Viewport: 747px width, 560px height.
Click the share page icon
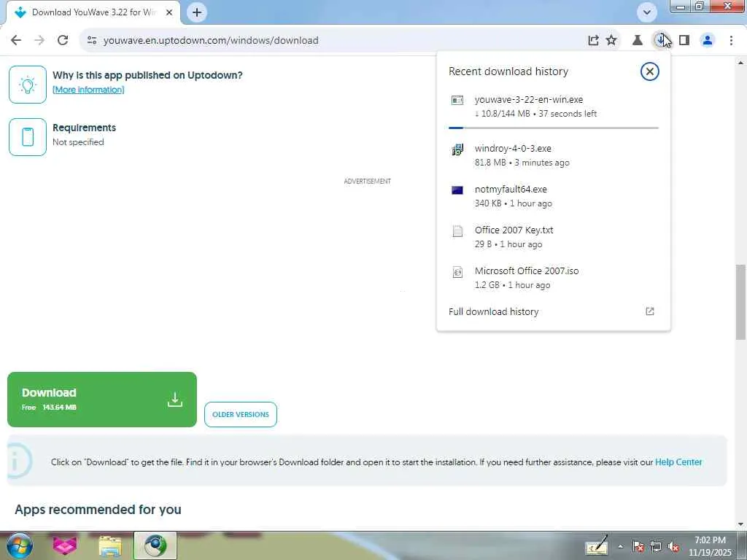click(593, 41)
